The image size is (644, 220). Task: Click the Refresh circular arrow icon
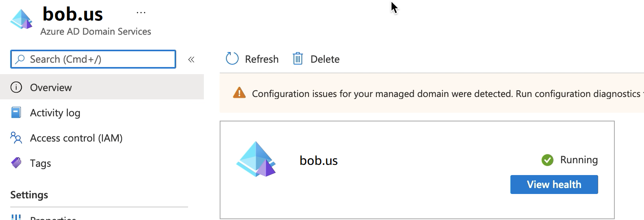[232, 59]
